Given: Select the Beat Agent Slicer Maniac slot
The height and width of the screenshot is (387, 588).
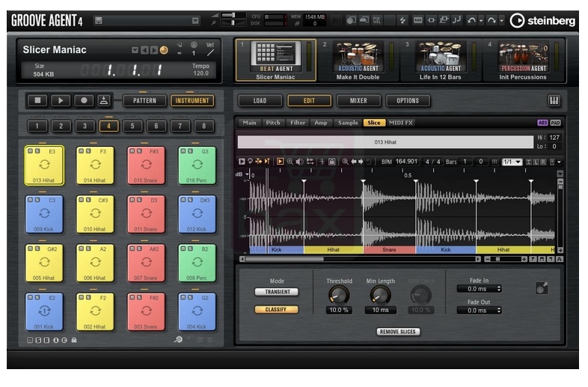Looking at the screenshot, I should [x=275, y=61].
